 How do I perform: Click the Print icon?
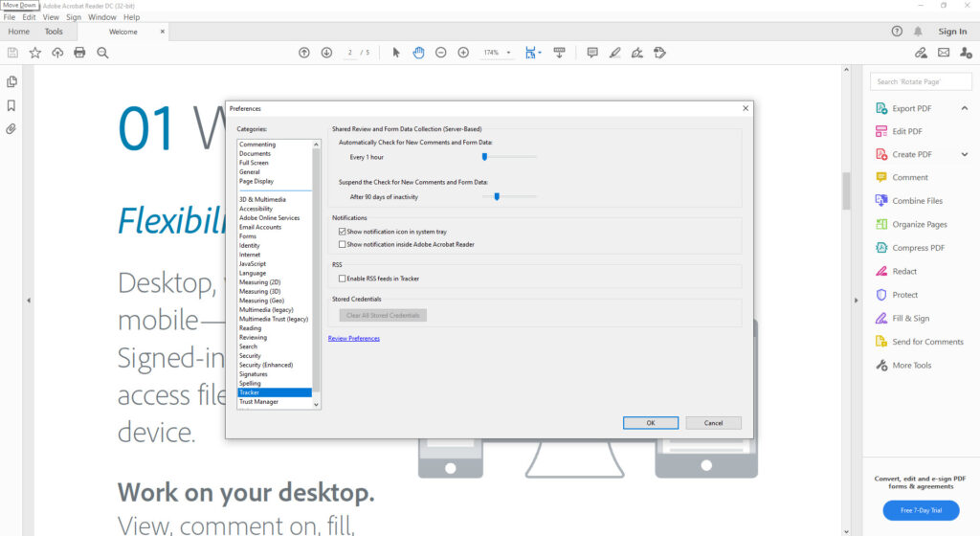[x=79, y=53]
